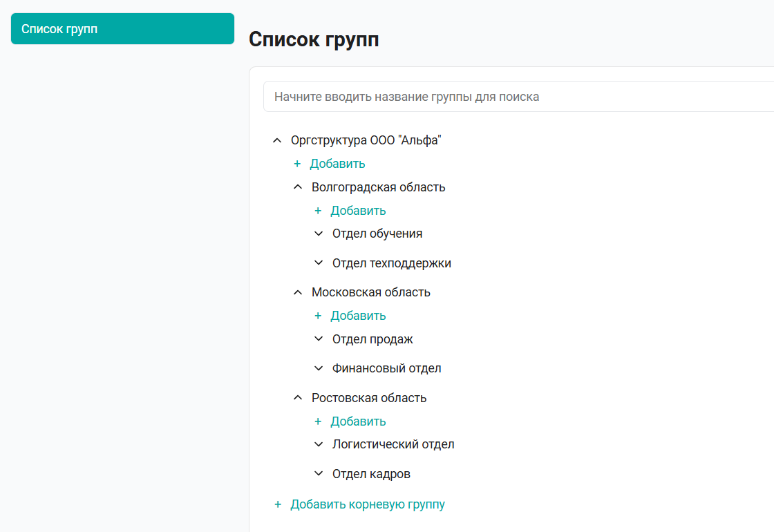Select Отдел обучения group name

pyautogui.click(x=377, y=234)
